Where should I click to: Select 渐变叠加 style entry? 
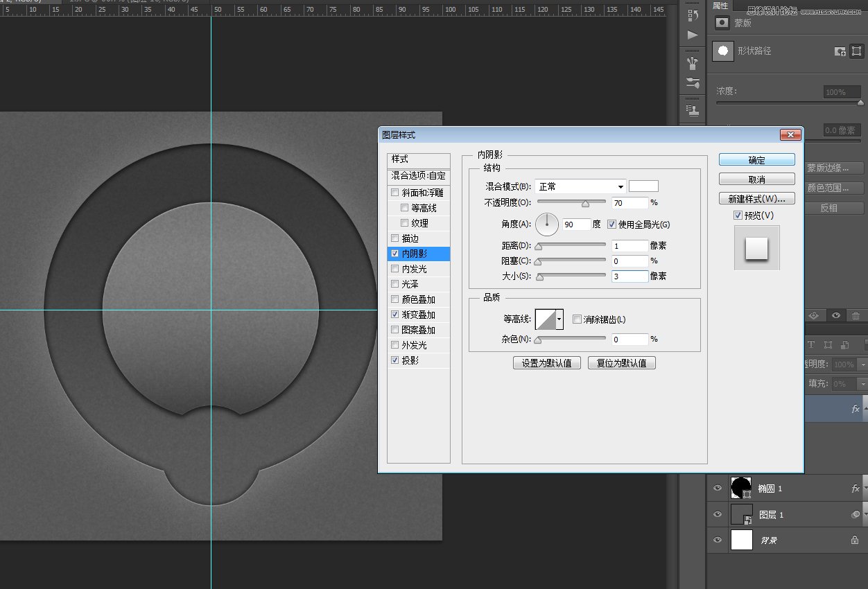(419, 315)
